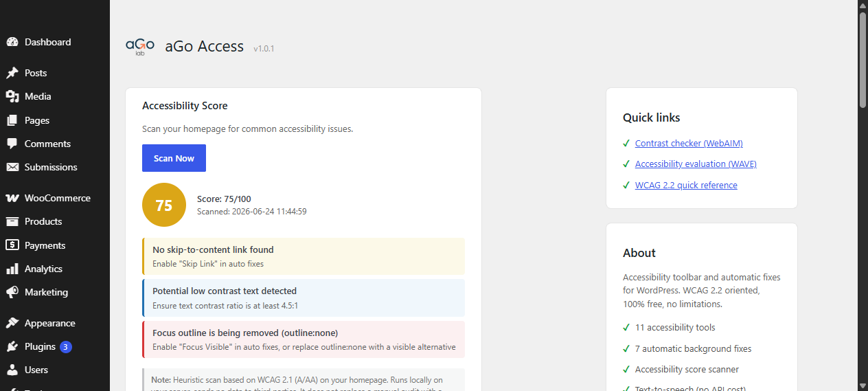Click the Submissions envelope icon
Screen dimensions: 868x391
[12, 167]
